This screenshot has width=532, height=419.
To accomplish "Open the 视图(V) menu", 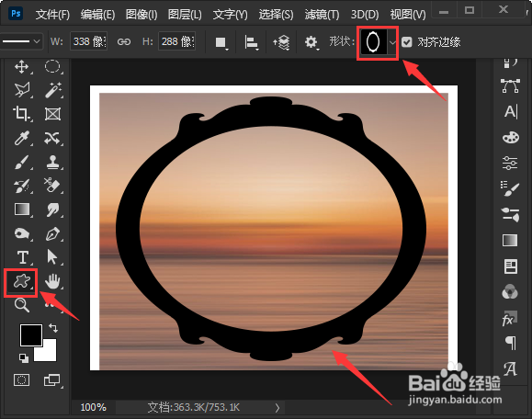I will pos(408,15).
